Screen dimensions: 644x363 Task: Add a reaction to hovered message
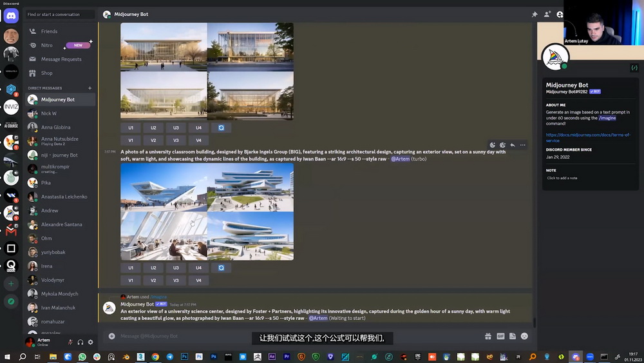pos(493,145)
